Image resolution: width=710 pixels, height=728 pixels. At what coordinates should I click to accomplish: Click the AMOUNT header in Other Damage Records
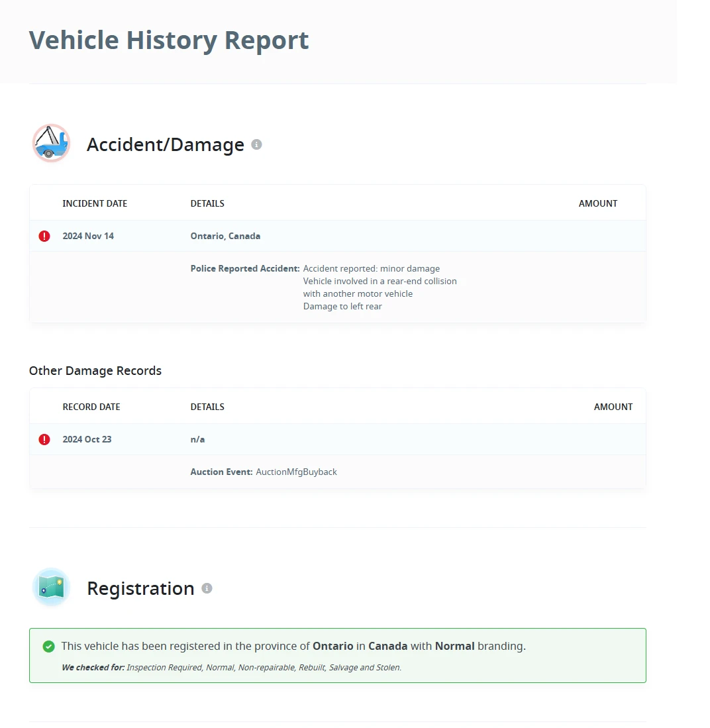tap(613, 407)
